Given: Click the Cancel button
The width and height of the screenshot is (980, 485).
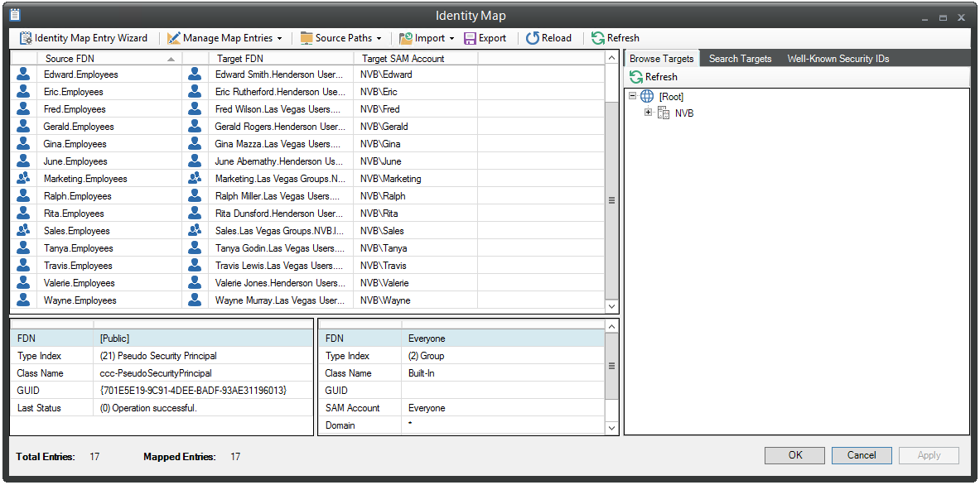Looking at the screenshot, I should (x=862, y=455).
